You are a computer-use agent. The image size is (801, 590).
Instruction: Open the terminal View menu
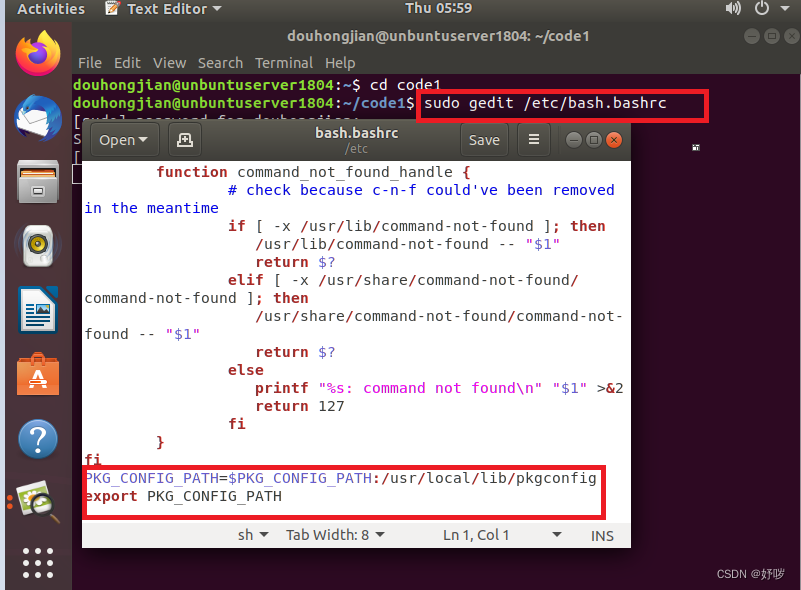(170, 63)
